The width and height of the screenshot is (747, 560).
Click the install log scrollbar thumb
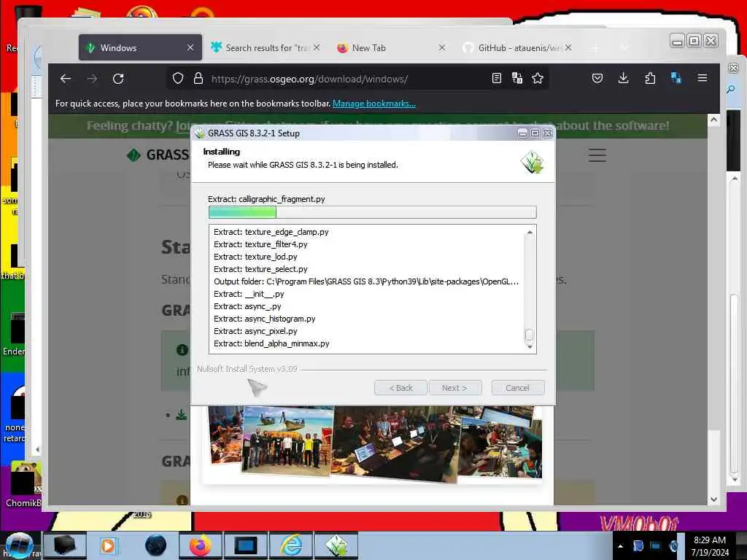point(530,335)
